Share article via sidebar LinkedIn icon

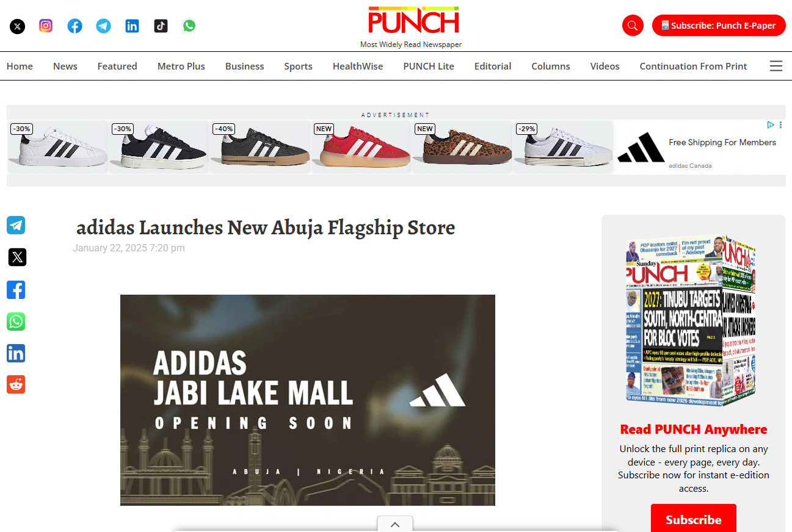pos(16,353)
